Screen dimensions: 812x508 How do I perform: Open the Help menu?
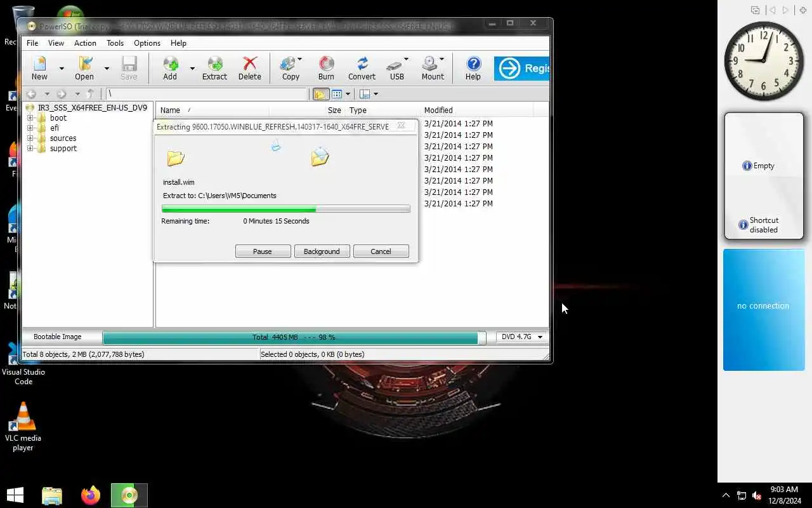point(178,43)
